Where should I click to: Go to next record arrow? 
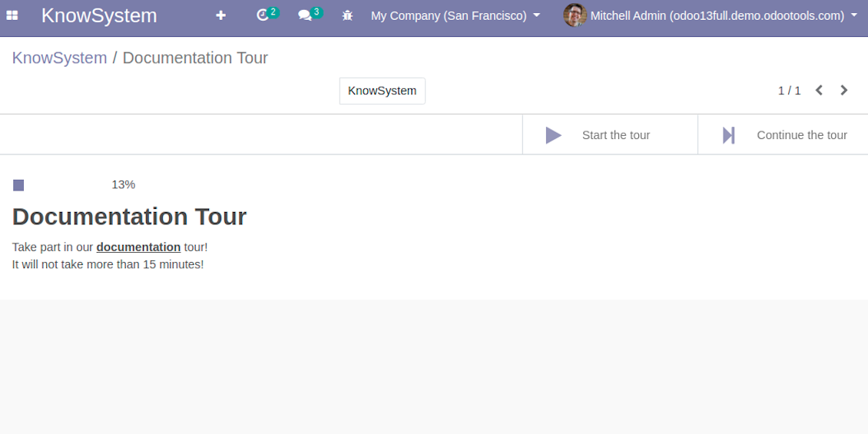(x=844, y=90)
